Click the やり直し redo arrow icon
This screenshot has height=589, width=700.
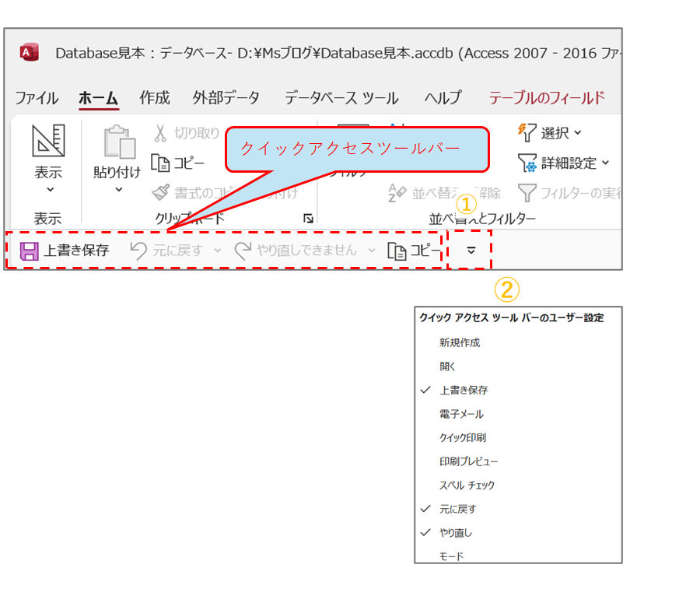(243, 251)
